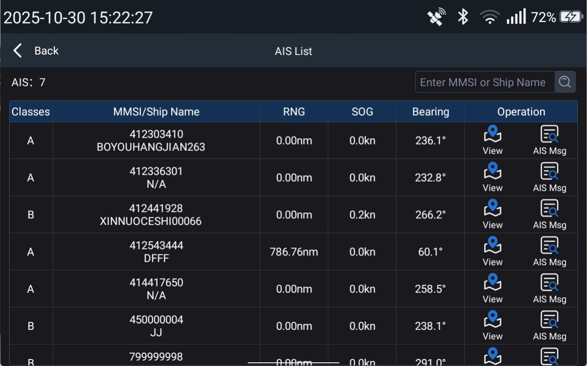Select MMSI 450000004 entry
This screenshot has height=366, width=588.
click(156, 320)
